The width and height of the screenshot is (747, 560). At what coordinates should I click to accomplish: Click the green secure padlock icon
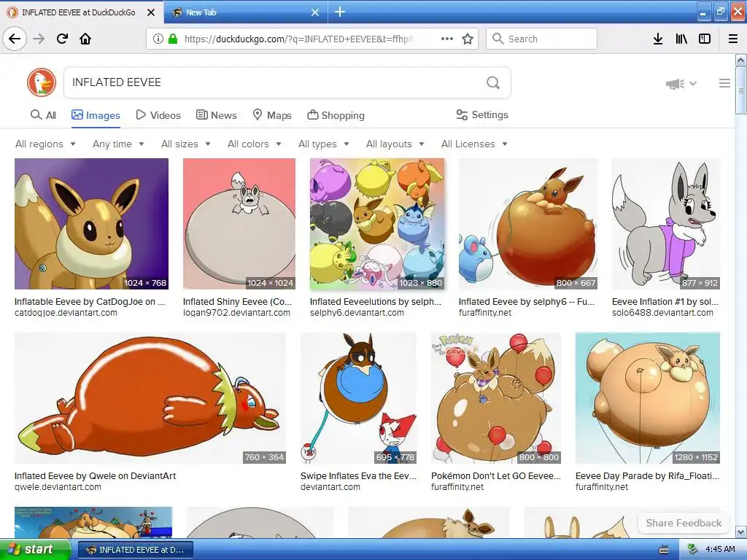(x=172, y=39)
